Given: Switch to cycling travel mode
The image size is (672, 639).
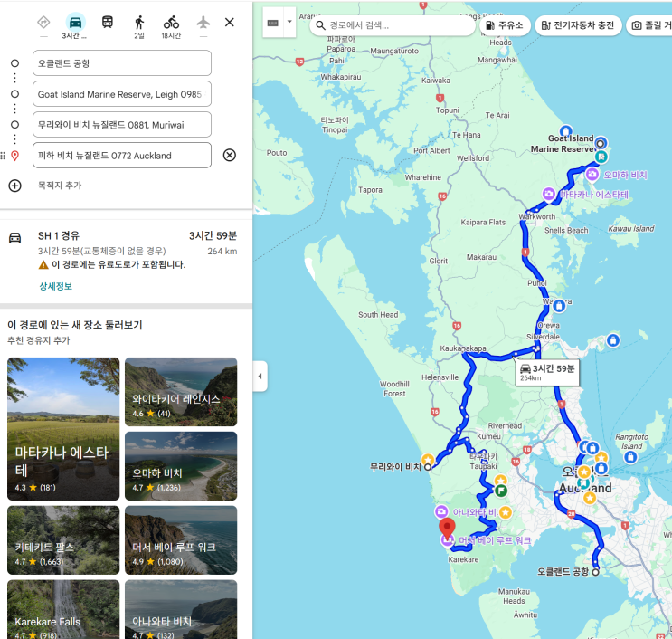Looking at the screenshot, I should click(x=171, y=22).
